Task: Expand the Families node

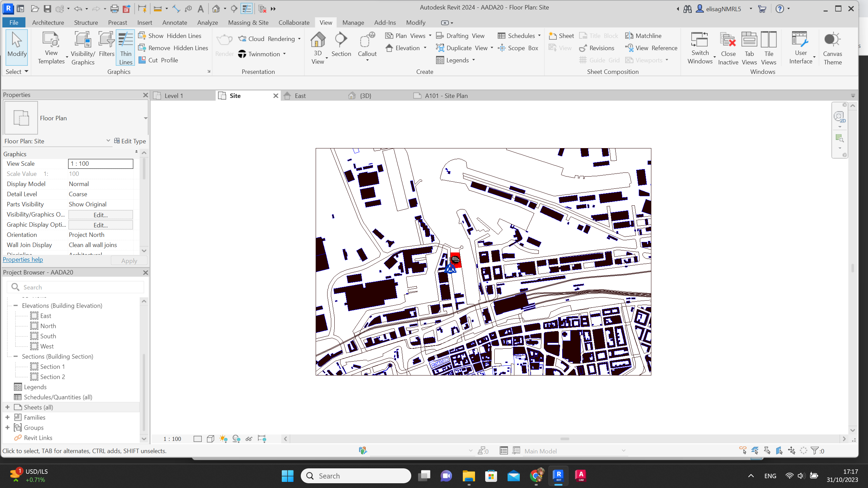Action: [x=7, y=417]
